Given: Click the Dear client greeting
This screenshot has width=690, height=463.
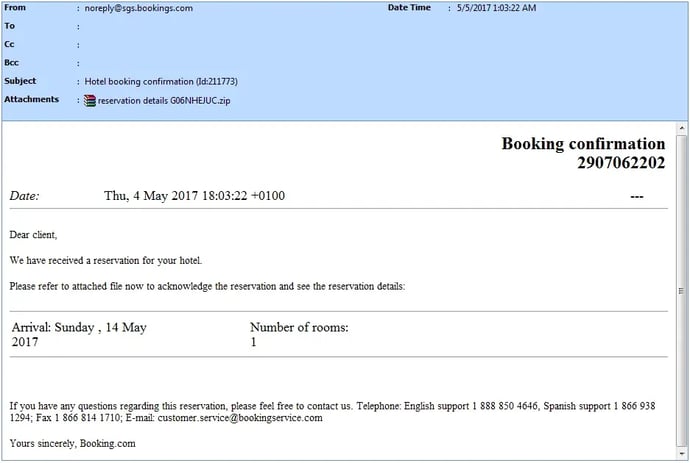Looking at the screenshot, I should pyautogui.click(x=34, y=235).
